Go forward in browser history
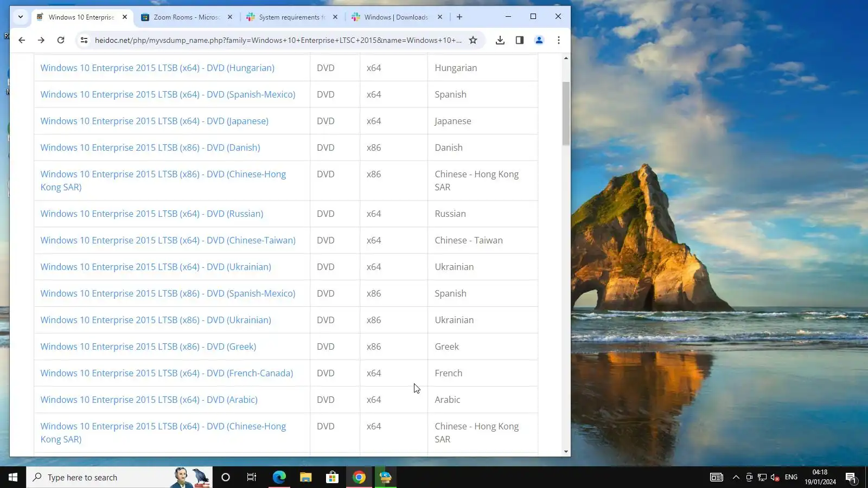 (41, 40)
